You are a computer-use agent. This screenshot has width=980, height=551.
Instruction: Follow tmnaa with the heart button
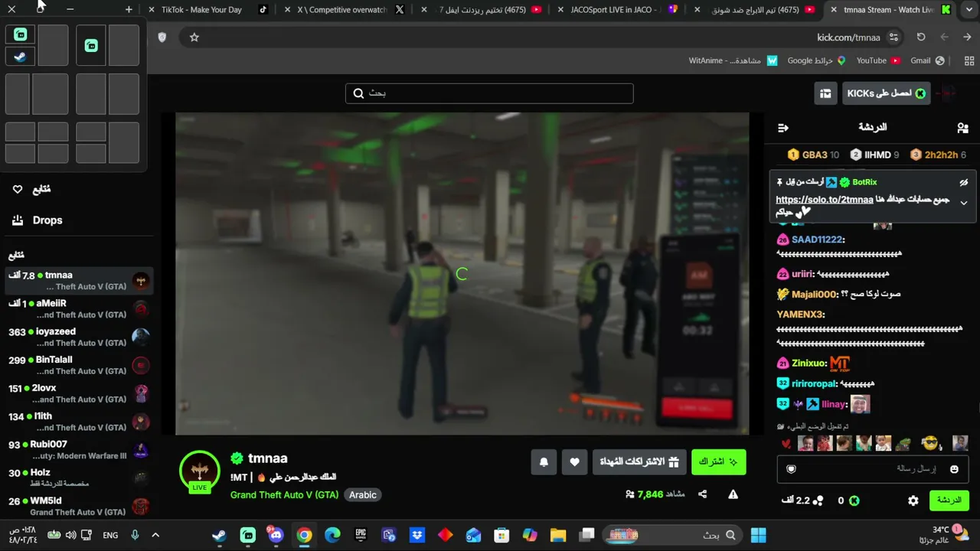coord(574,462)
